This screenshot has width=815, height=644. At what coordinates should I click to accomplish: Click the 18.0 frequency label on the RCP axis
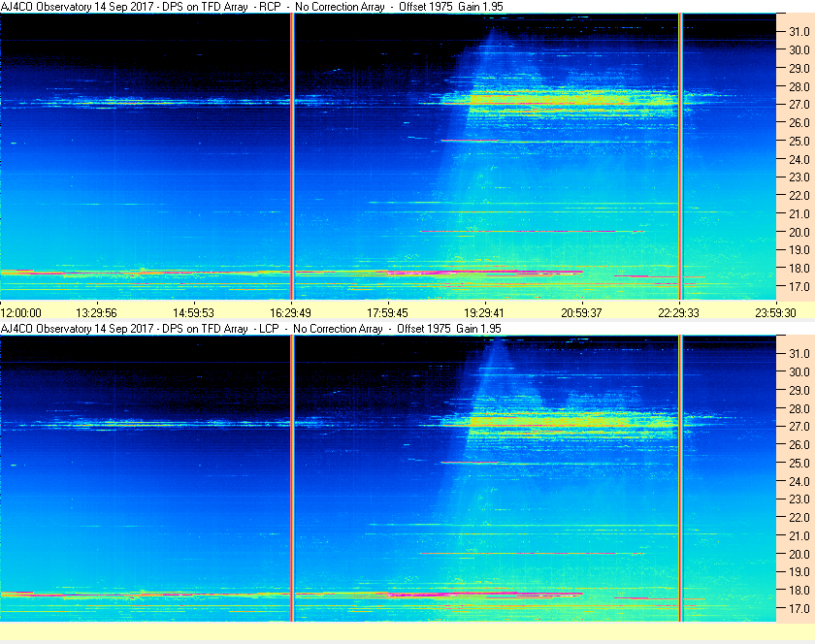[x=799, y=269]
